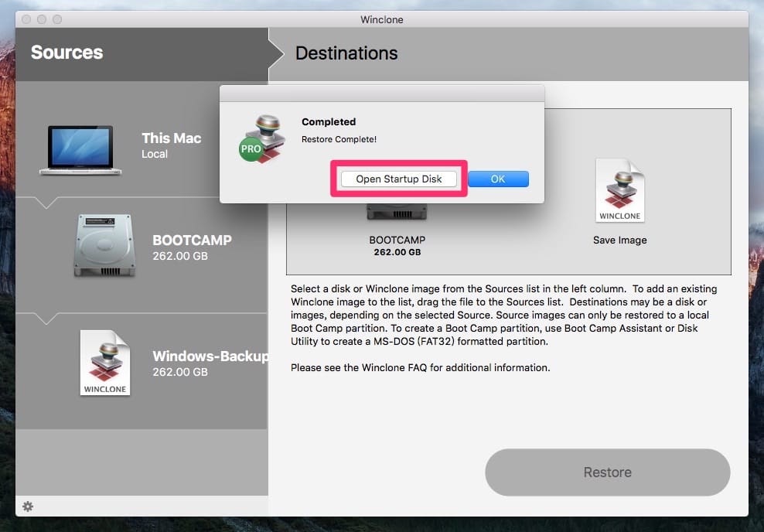Close the Winclone window

tap(26, 19)
